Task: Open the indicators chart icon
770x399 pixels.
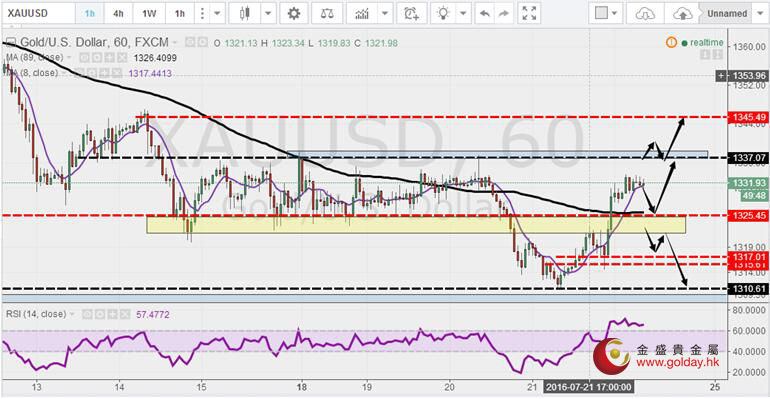Action: tap(362, 13)
